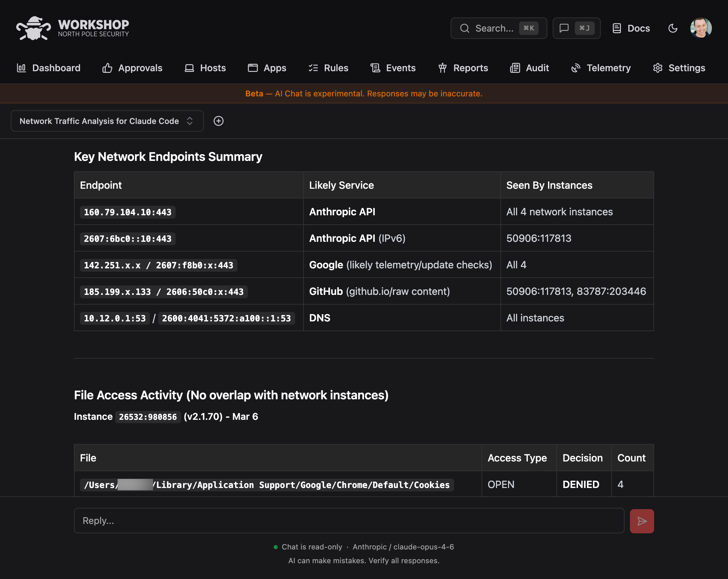This screenshot has height=579, width=728.
Task: Switch to the Settings tab
Action: click(x=679, y=68)
